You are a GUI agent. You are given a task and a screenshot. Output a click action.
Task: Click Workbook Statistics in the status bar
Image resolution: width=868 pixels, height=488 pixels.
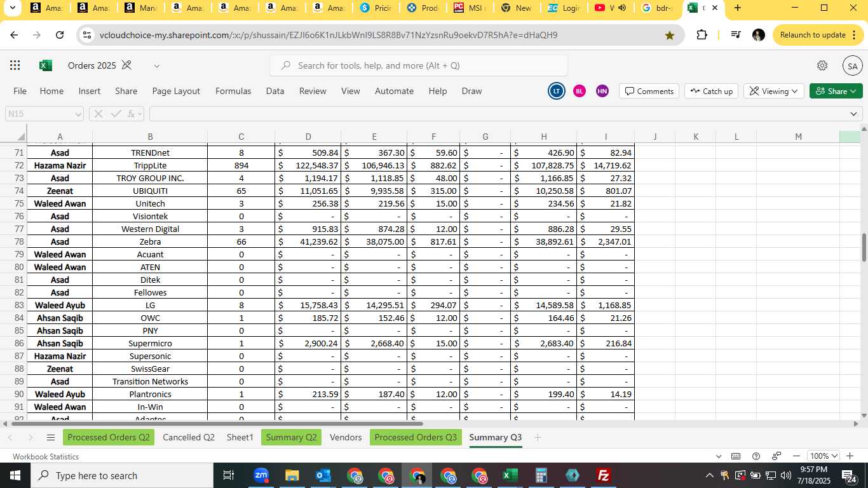(x=46, y=456)
